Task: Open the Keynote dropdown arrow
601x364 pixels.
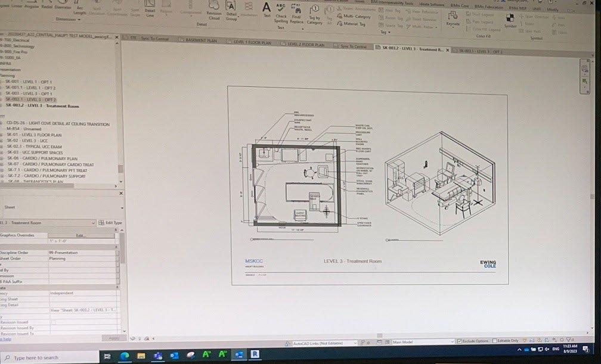Action: tap(453, 29)
